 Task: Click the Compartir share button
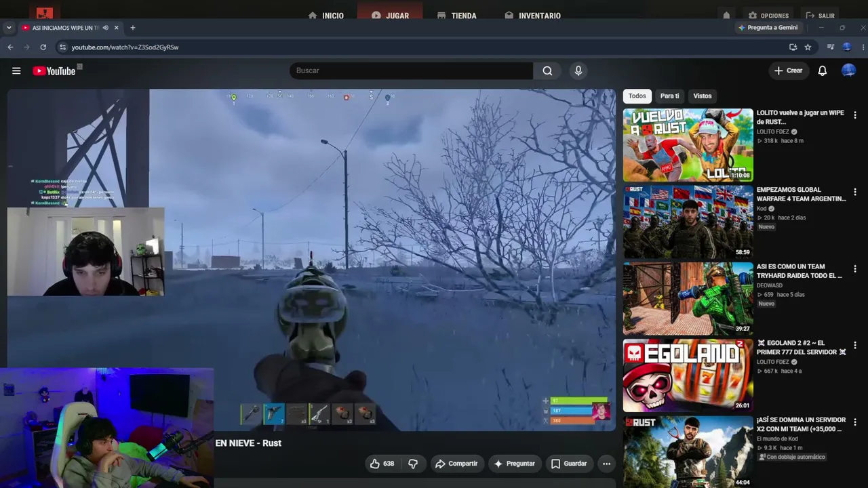tap(456, 464)
